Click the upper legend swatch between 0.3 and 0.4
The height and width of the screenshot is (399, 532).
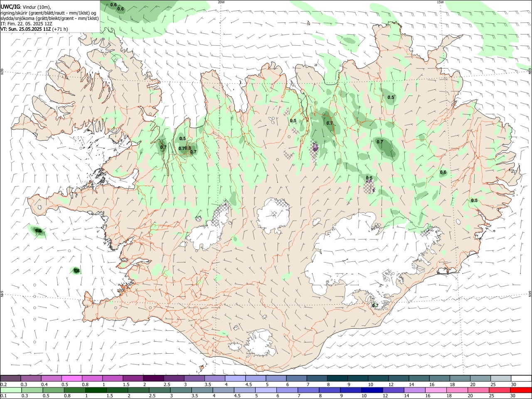point(31,378)
